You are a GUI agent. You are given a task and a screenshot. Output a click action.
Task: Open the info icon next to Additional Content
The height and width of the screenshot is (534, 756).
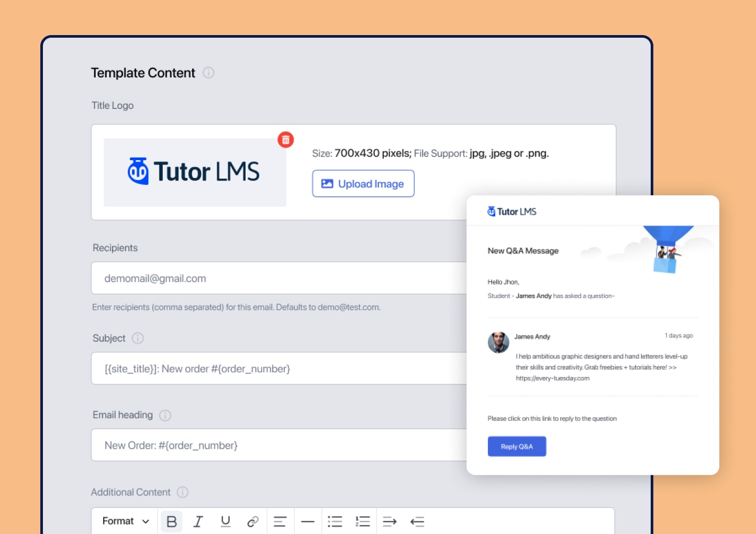click(x=182, y=492)
